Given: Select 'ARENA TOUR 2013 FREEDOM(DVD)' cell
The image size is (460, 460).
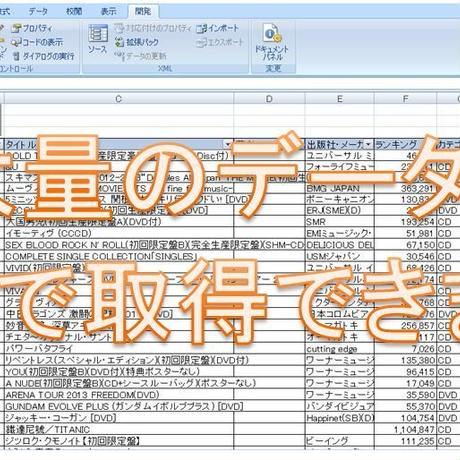Looking at the screenshot, I should (119, 395).
